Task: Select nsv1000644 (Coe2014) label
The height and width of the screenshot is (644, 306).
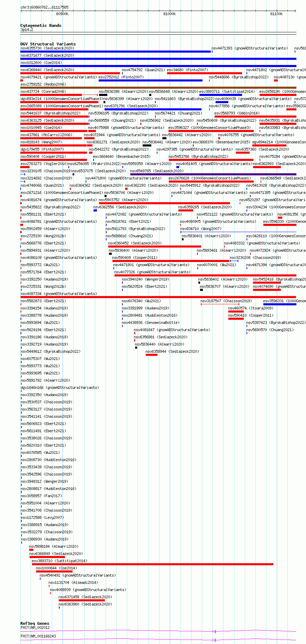Action: pos(57,568)
